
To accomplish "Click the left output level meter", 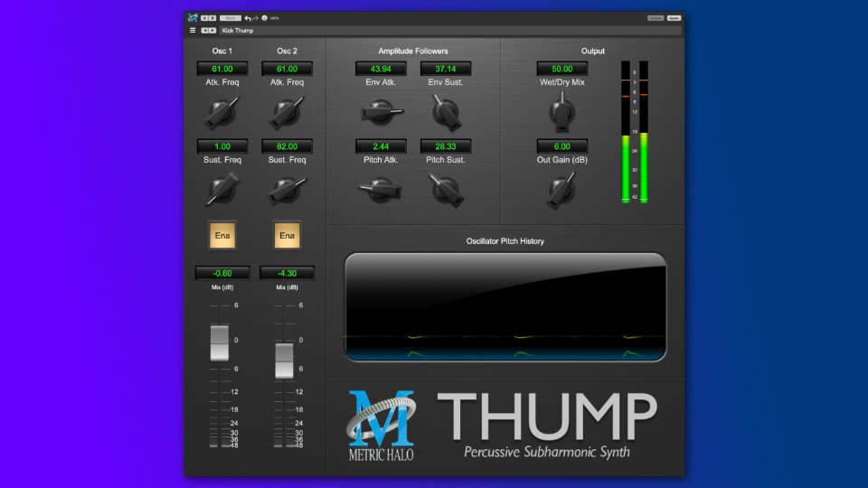I will [626, 132].
